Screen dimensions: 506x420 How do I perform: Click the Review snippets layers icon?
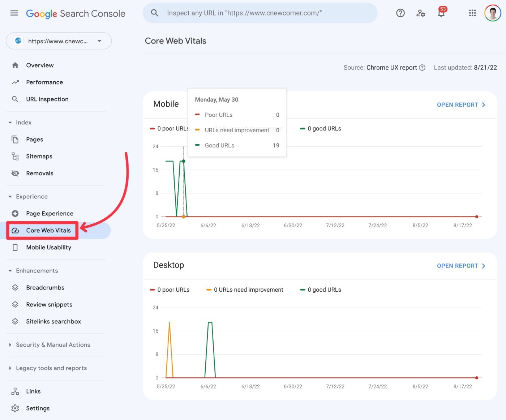click(15, 304)
